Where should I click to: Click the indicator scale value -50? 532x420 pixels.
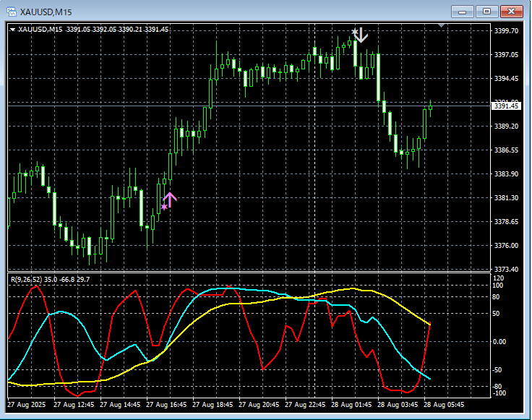pyautogui.click(x=497, y=370)
